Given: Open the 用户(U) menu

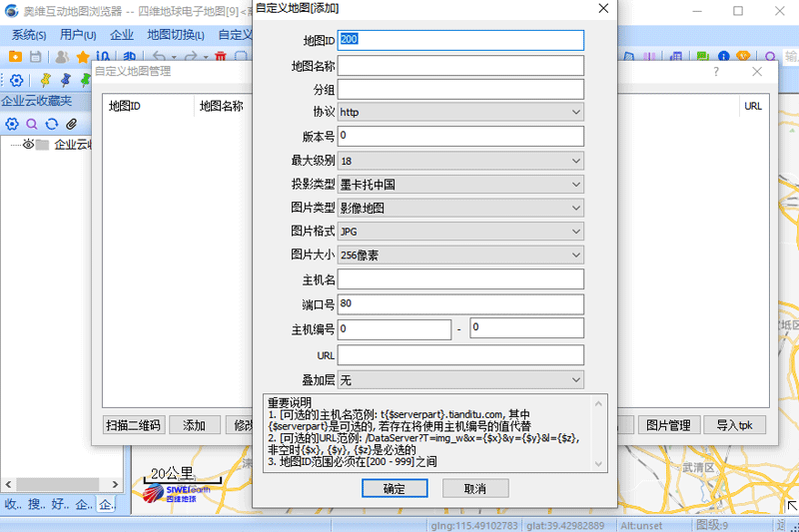Looking at the screenshot, I should (78, 35).
